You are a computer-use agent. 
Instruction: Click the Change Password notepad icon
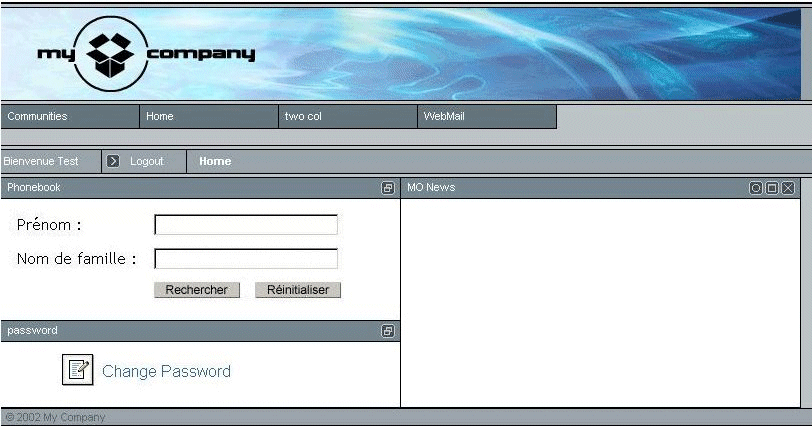click(78, 370)
